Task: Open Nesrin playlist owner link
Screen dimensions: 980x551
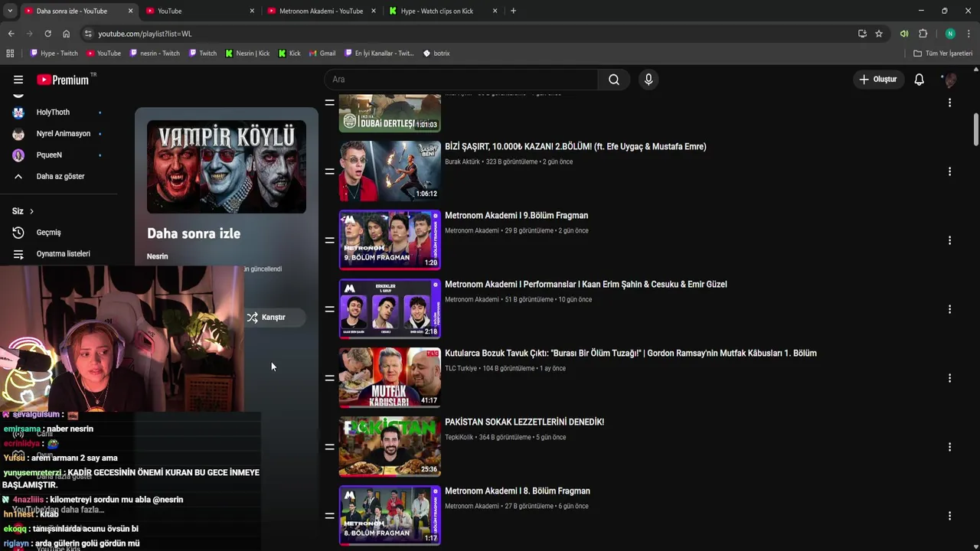Action: (157, 256)
